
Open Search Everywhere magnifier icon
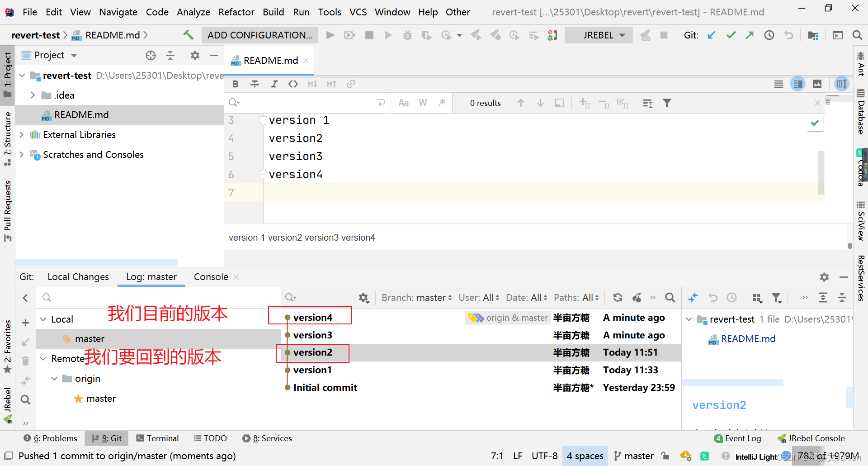[857, 35]
